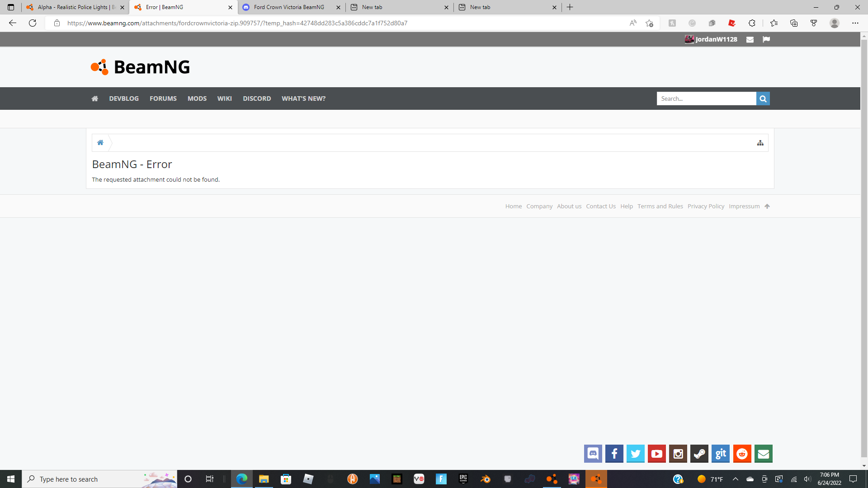Click the JordanW1128 account name
868x488 pixels.
pos(716,39)
